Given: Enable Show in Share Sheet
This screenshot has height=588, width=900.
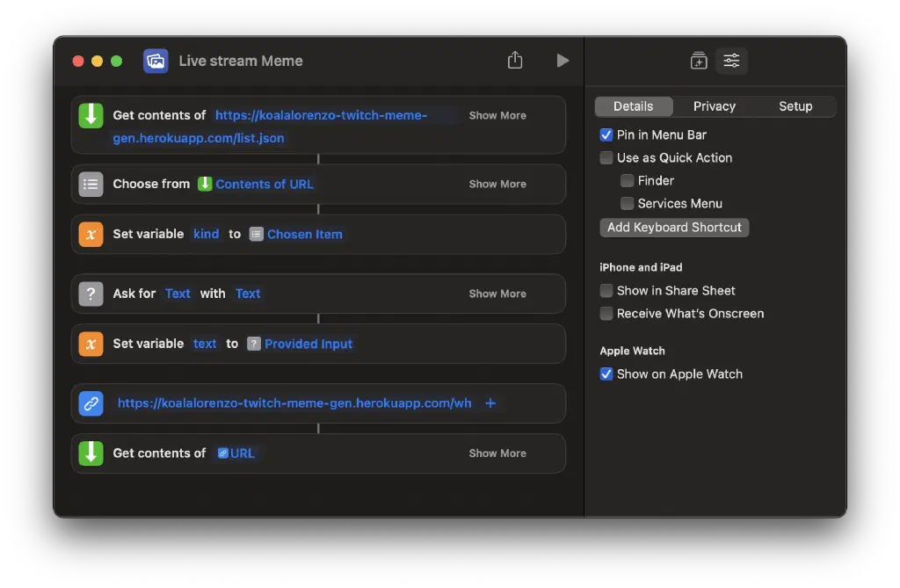Looking at the screenshot, I should click(x=606, y=291).
